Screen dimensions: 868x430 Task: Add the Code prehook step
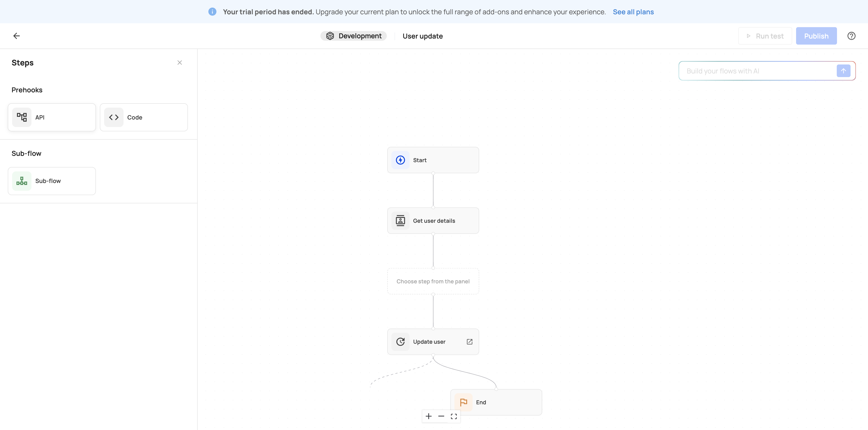pyautogui.click(x=144, y=117)
